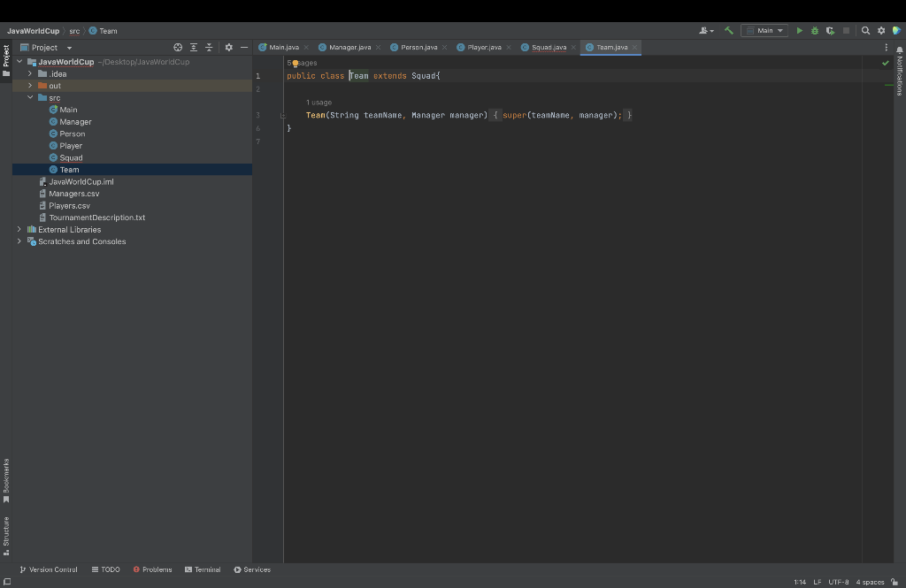Expand External Libraries node
This screenshot has width=906, height=588.
pos(19,230)
